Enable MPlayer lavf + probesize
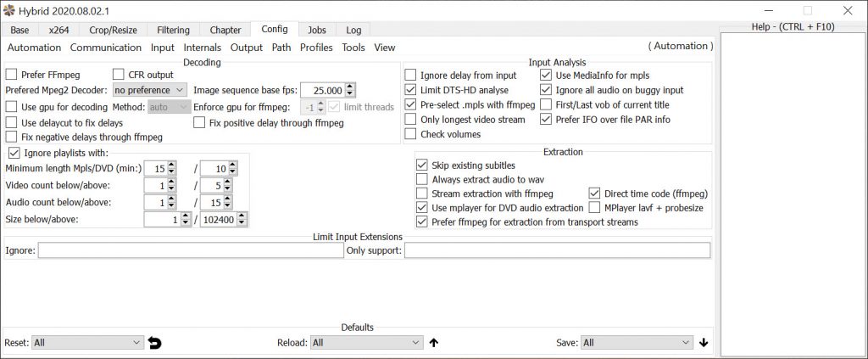Viewport: 868px width, 359px height. (594, 208)
